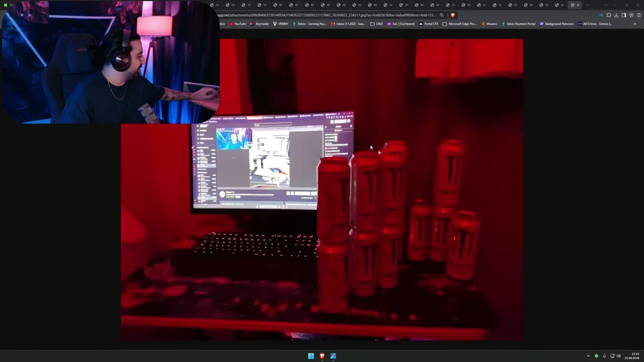This screenshot has width=644, height=362.
Task: Open the Background Remover bookmark
Action: click(x=556, y=24)
